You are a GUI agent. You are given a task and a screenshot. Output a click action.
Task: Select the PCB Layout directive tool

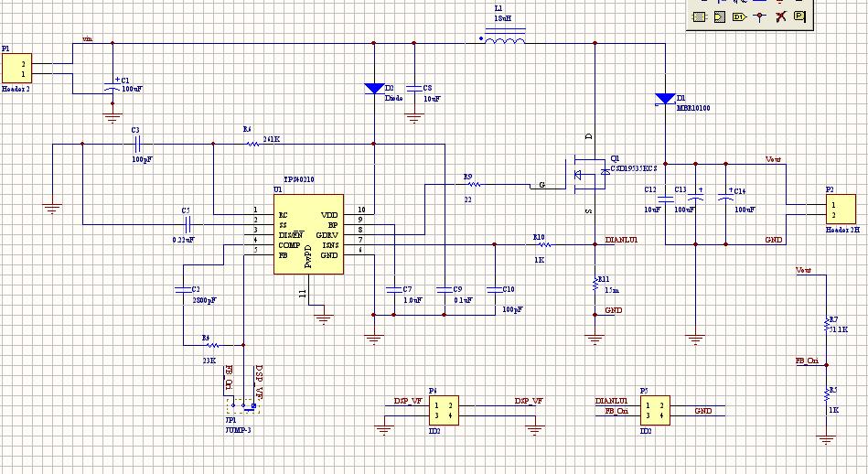coord(799,16)
